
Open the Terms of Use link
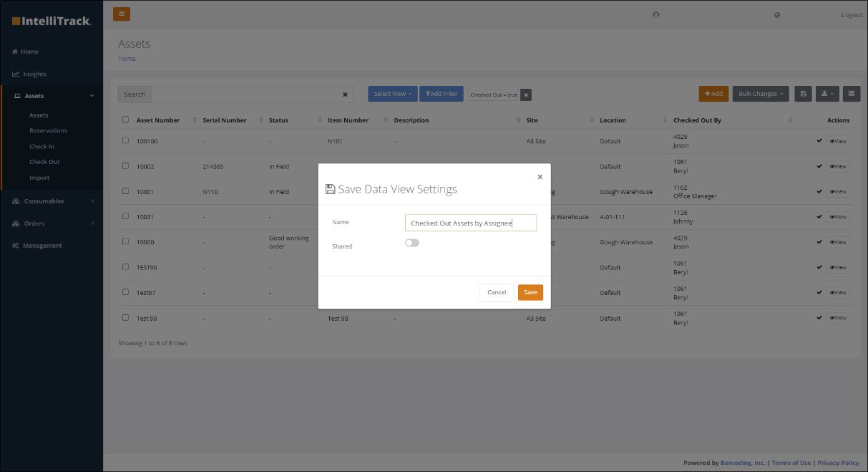pyautogui.click(x=791, y=463)
